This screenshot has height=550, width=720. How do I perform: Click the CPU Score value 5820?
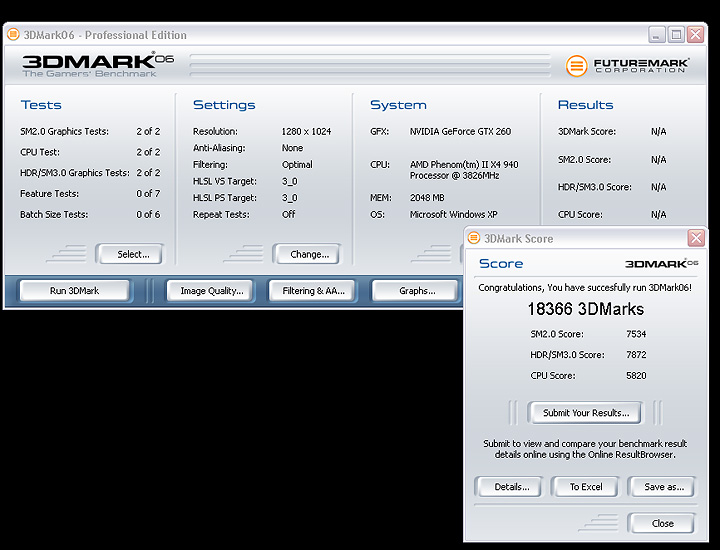pos(636,376)
